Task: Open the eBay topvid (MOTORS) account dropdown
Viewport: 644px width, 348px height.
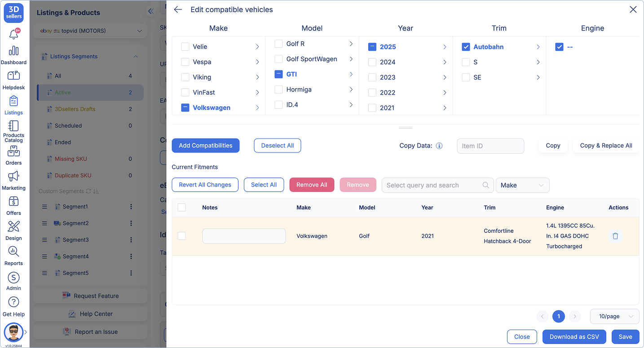Action: (x=90, y=31)
